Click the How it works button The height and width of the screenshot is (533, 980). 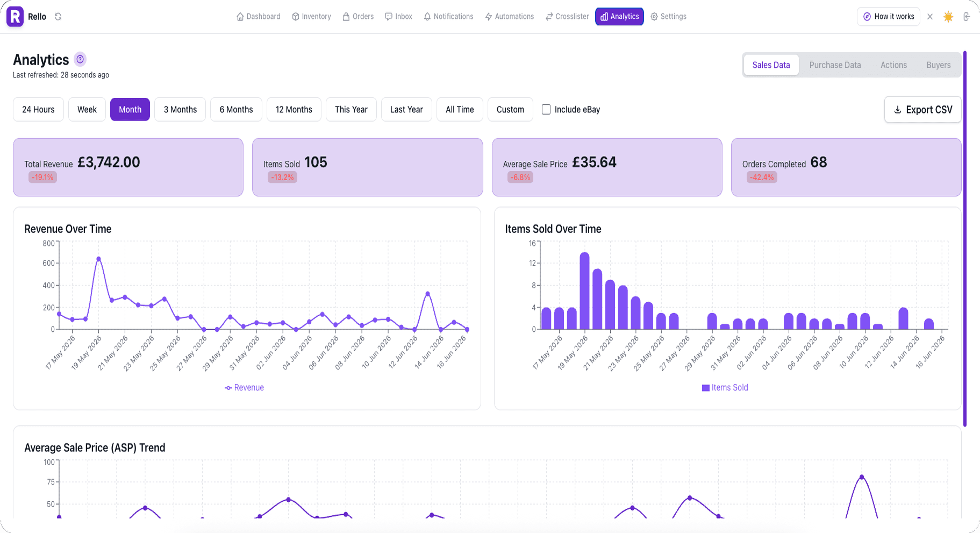tap(889, 17)
